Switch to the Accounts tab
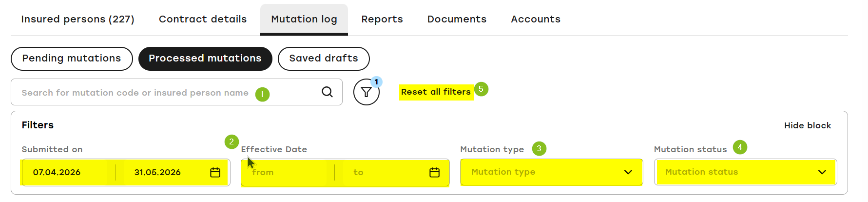868x202 pixels. (x=536, y=19)
